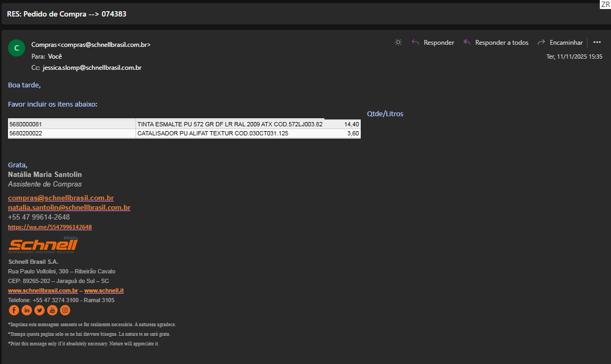
Task: Click the Schnell Brasil logo image
Action: (43, 245)
